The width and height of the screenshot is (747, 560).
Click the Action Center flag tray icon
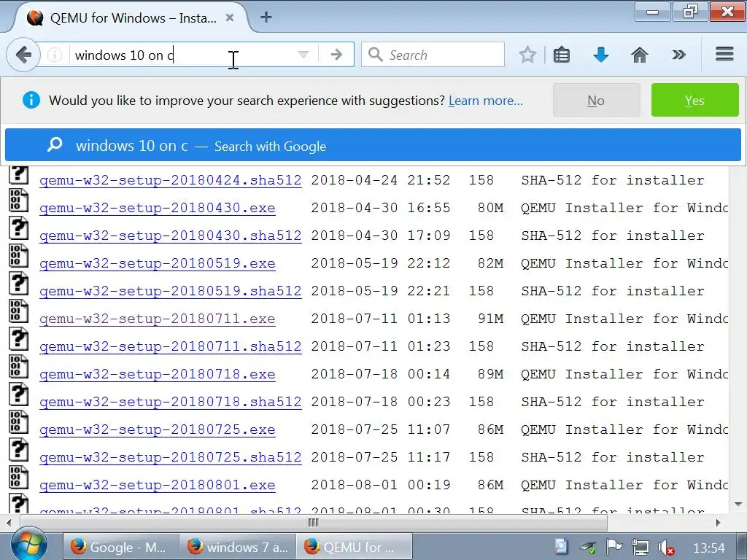point(614,547)
